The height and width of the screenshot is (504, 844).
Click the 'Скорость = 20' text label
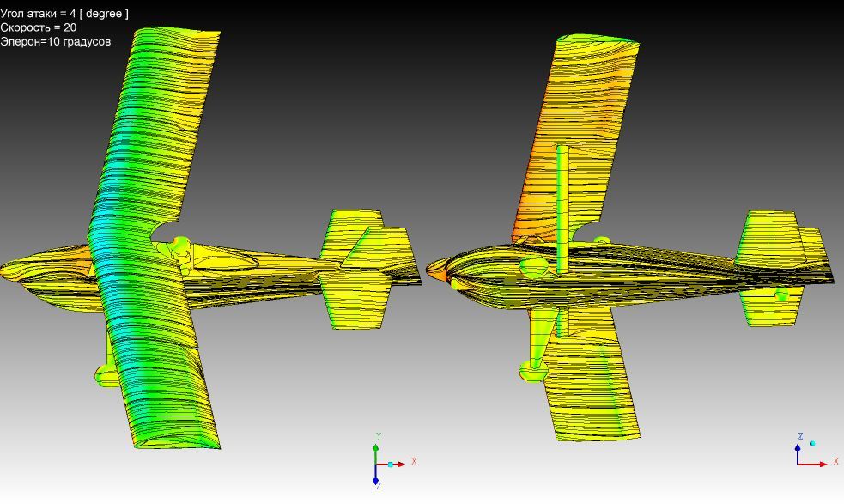click(x=39, y=27)
